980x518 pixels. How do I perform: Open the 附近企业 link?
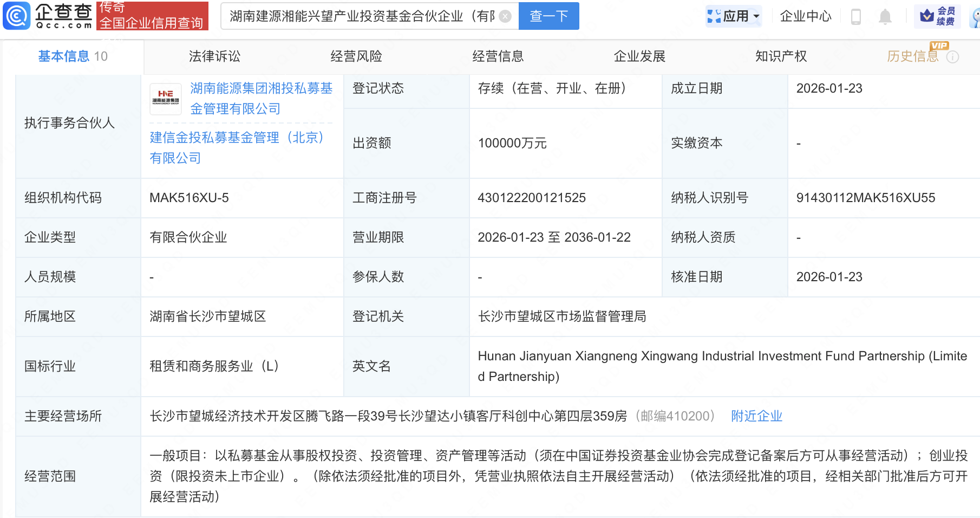tap(756, 416)
